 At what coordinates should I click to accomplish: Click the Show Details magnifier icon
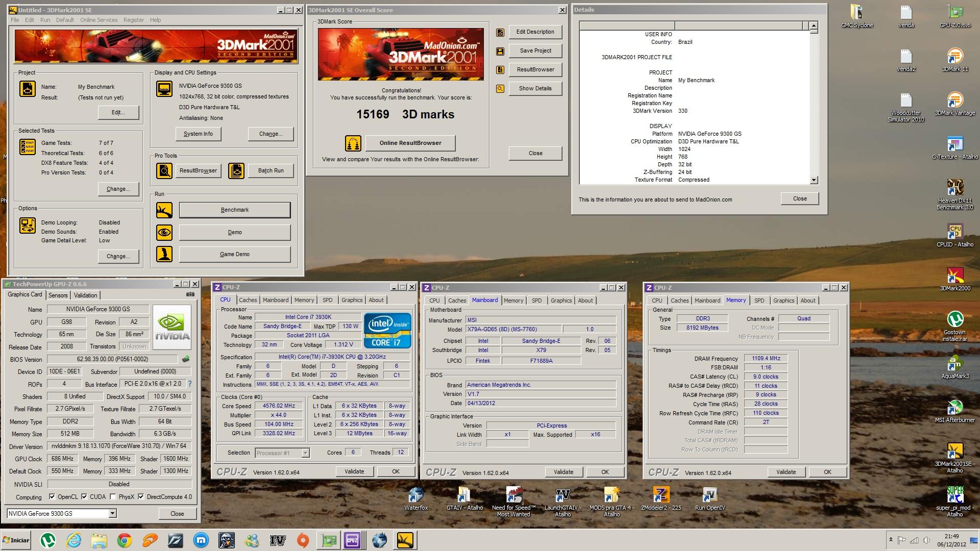click(x=500, y=89)
